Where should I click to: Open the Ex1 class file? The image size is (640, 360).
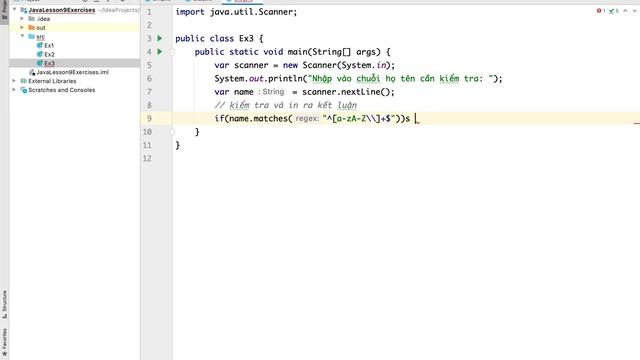[49, 45]
